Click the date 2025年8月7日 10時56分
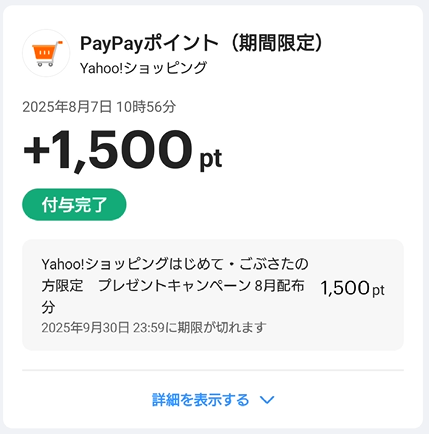 pyautogui.click(x=99, y=107)
